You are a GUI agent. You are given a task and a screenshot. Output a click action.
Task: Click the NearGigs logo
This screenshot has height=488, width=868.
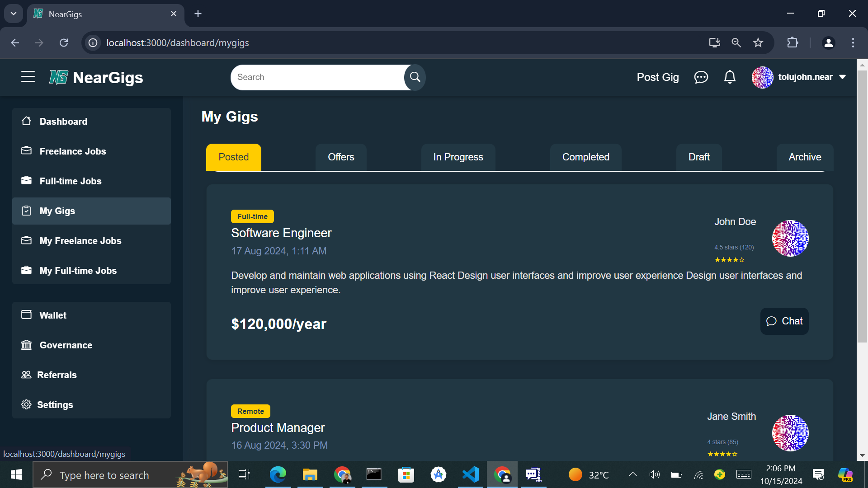click(96, 77)
